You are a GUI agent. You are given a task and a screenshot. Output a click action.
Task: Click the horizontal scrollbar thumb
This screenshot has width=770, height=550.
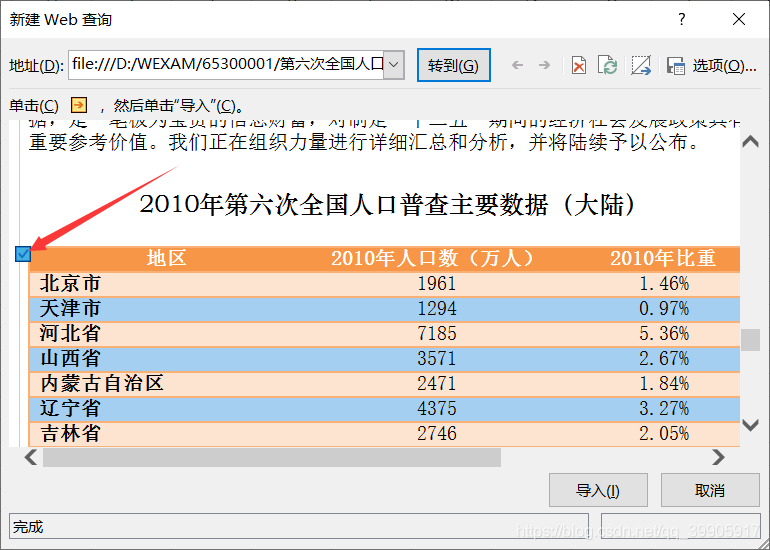pos(272,457)
